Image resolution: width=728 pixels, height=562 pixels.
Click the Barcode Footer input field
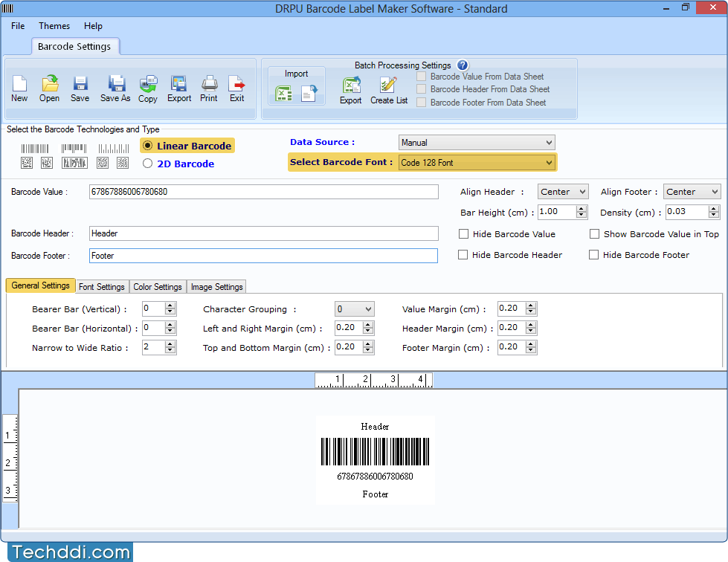click(x=263, y=256)
